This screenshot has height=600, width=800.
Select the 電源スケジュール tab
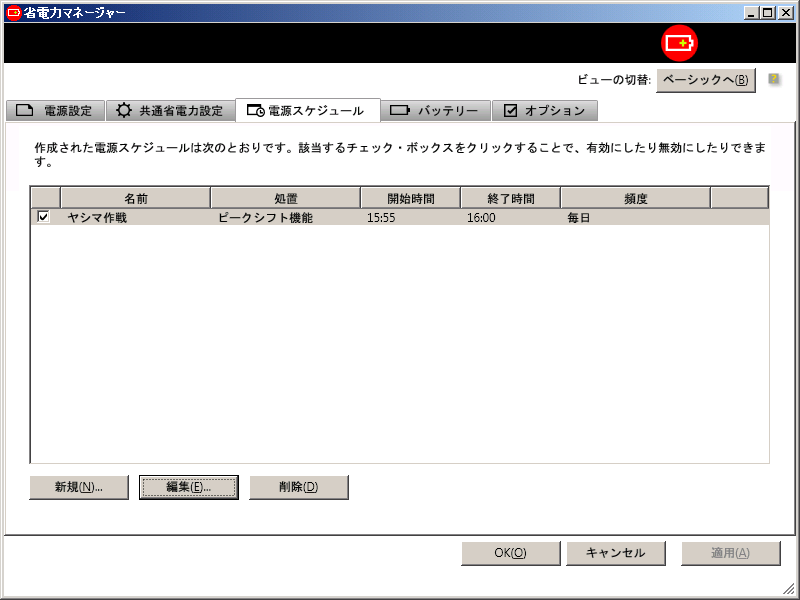pos(306,111)
